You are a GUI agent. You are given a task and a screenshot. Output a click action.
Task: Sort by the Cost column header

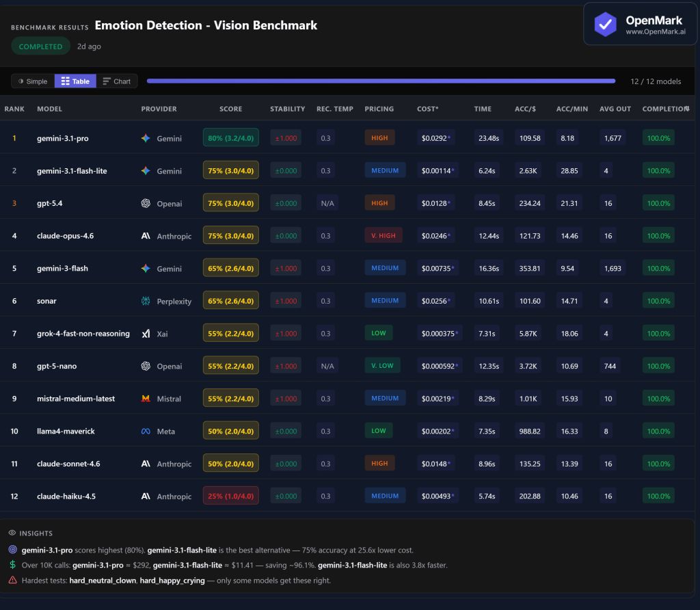428,109
